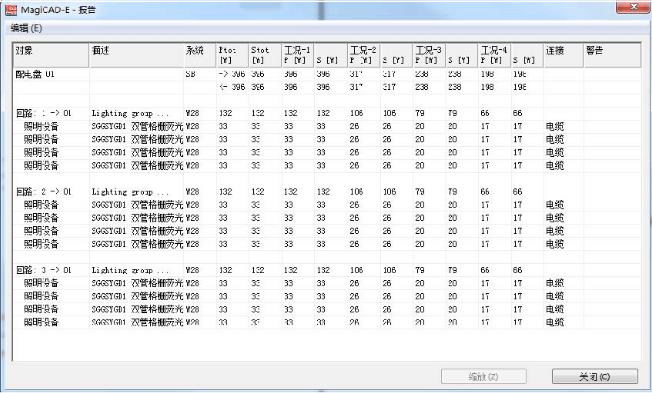Click the 工况-3 P [W] column header
This screenshot has height=393, width=652.
(x=429, y=55)
